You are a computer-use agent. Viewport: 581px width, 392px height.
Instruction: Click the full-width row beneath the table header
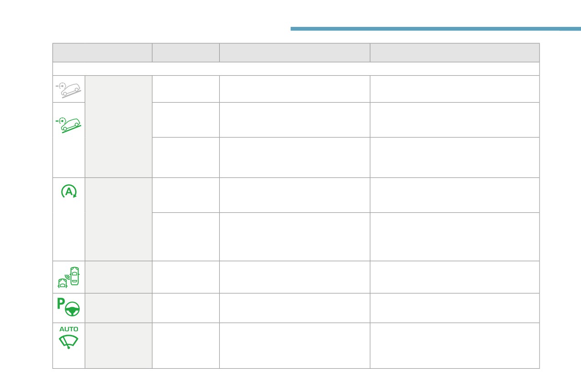pos(296,68)
